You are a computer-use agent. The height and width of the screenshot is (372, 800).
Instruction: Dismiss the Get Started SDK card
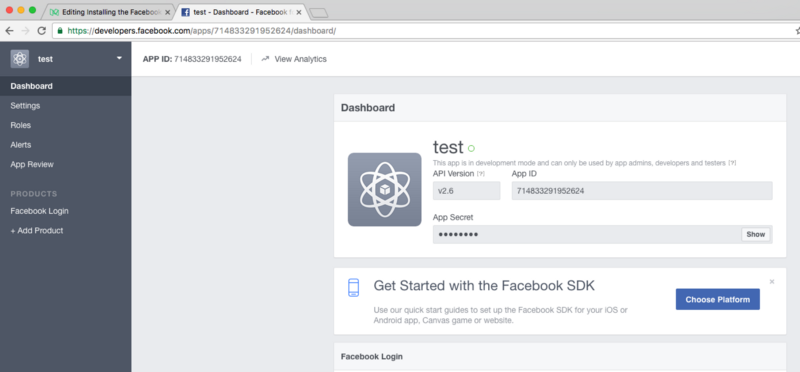click(772, 281)
